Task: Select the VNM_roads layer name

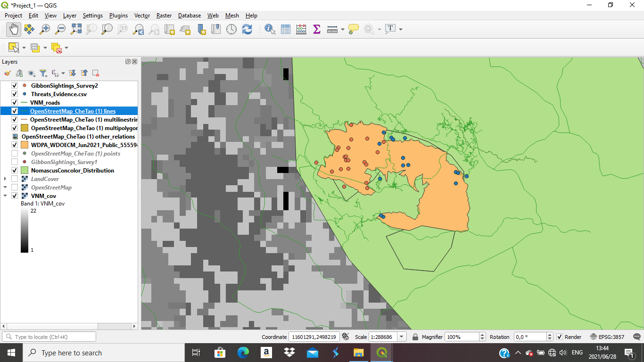Action: (45, 103)
